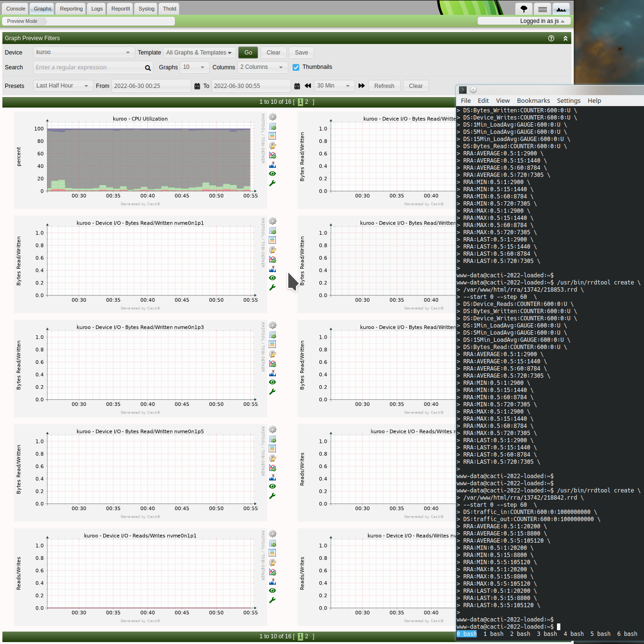The width and height of the screenshot is (644, 644).
Task: Export nvme0n1p5 graph data as CSV
Action: 273,439
